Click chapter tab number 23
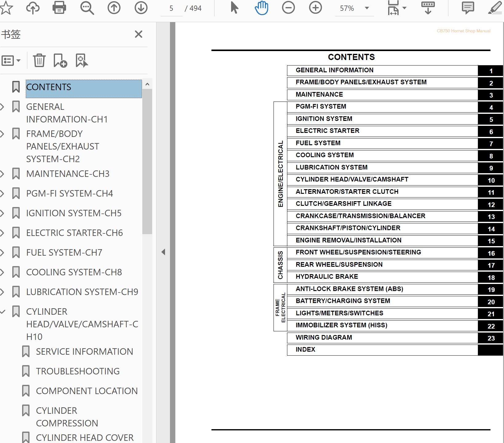Viewport: 504px width, 443px height. [x=491, y=338]
